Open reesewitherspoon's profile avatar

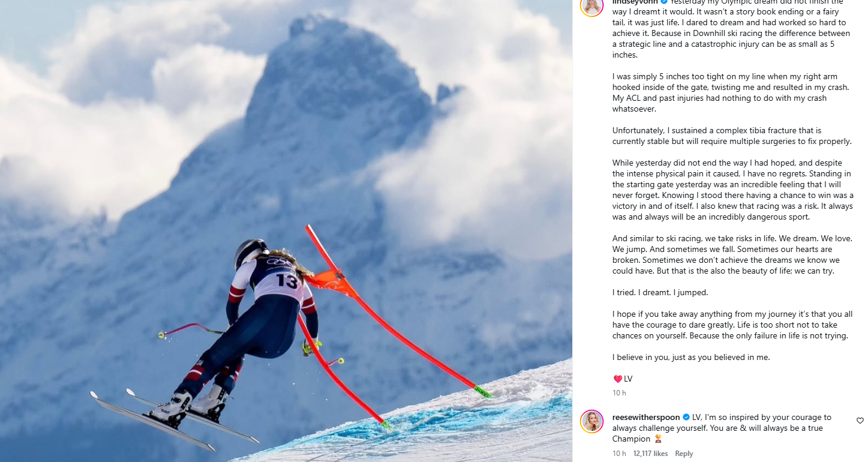click(x=591, y=421)
